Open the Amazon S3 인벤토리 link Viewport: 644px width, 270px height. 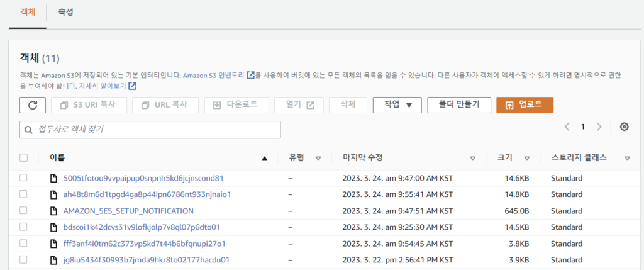point(214,76)
